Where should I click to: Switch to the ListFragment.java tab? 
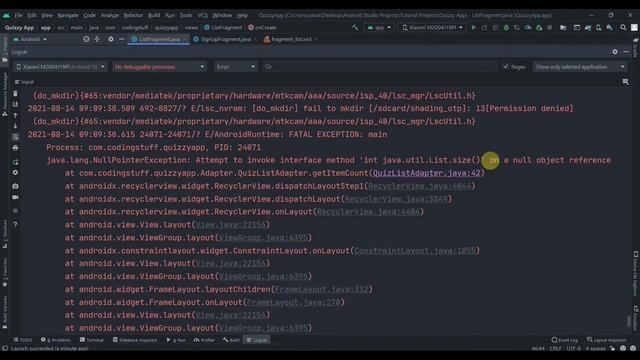coord(159,39)
